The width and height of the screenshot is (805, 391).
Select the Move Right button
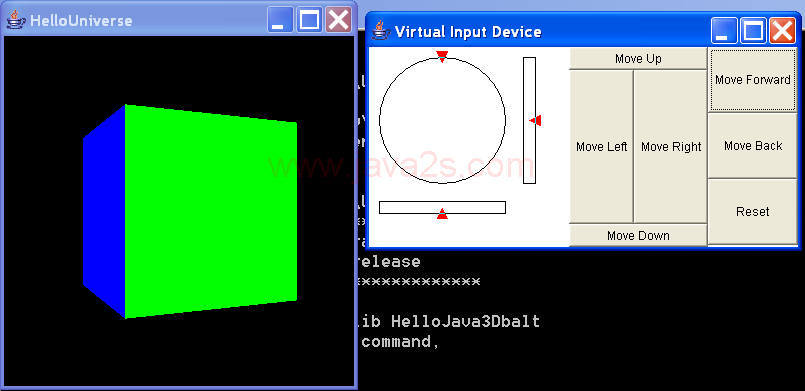[670, 147]
